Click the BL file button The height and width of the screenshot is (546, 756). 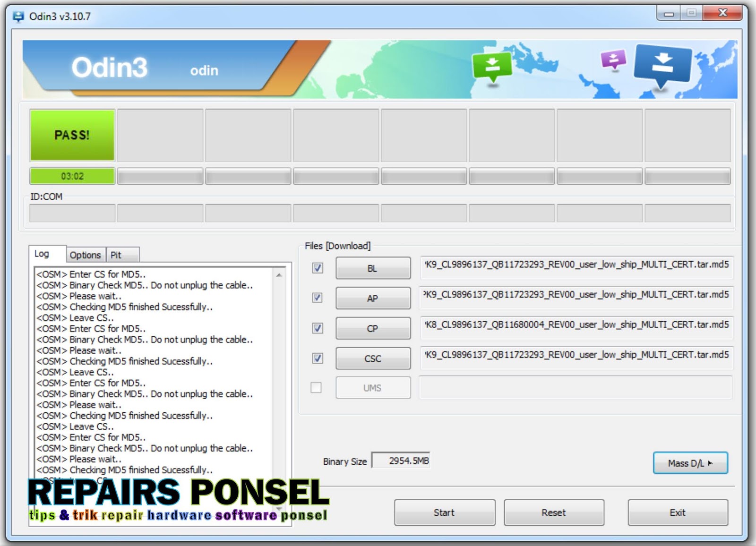(373, 268)
